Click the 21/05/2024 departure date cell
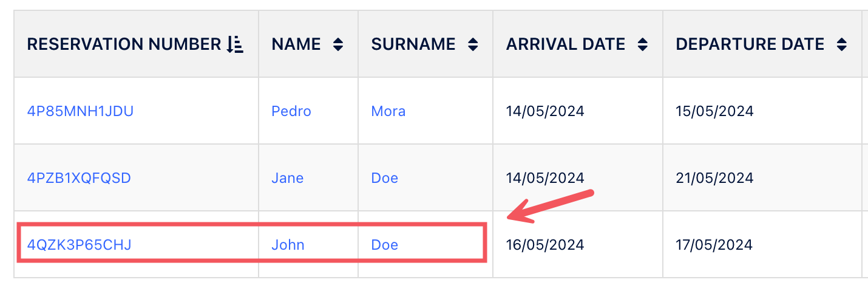Viewport: 868px width, 288px height. (x=714, y=178)
